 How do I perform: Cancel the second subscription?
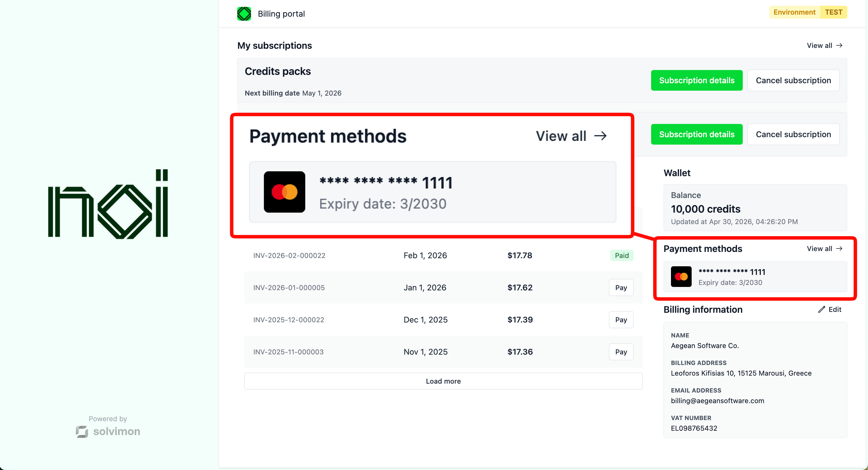(793, 134)
